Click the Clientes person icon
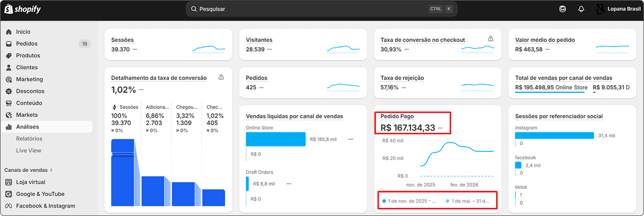644x216 pixels. (x=9, y=68)
